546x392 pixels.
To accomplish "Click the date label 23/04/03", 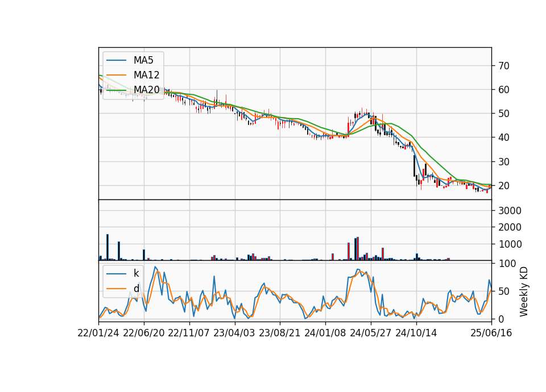I will [x=234, y=333].
